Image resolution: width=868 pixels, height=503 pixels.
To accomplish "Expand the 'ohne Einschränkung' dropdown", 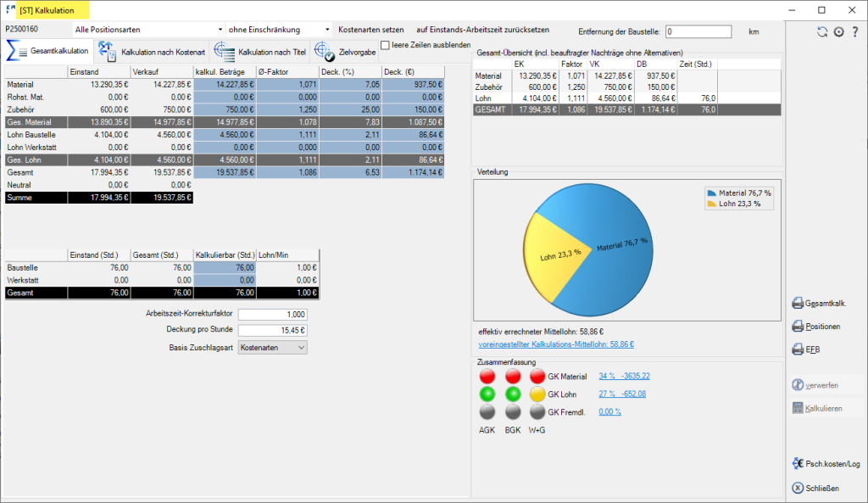I will (280, 30).
